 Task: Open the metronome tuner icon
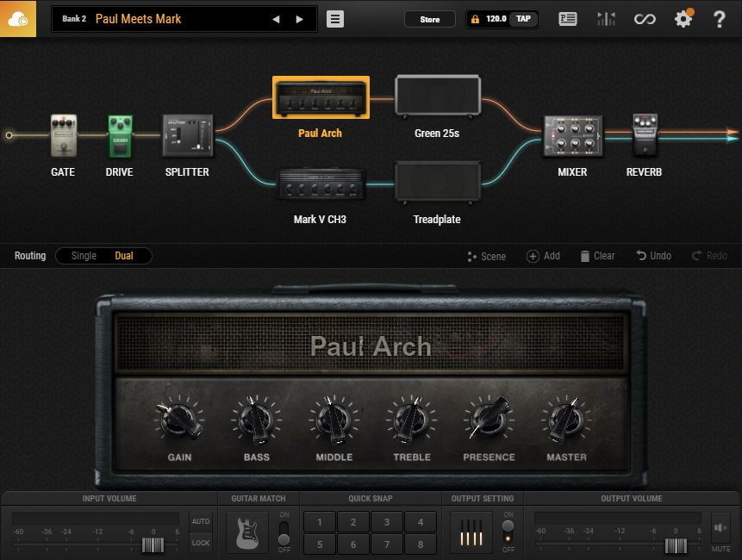(x=606, y=19)
